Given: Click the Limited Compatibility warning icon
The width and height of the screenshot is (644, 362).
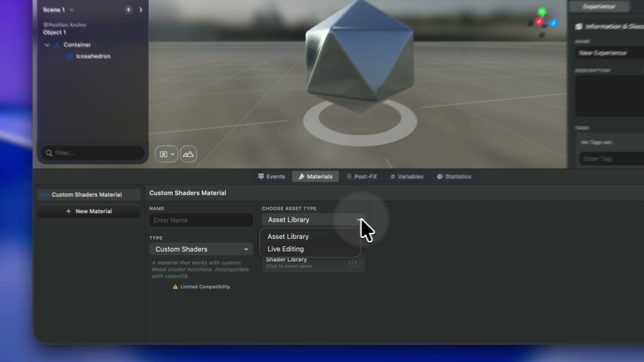Looking at the screenshot, I should tap(175, 287).
